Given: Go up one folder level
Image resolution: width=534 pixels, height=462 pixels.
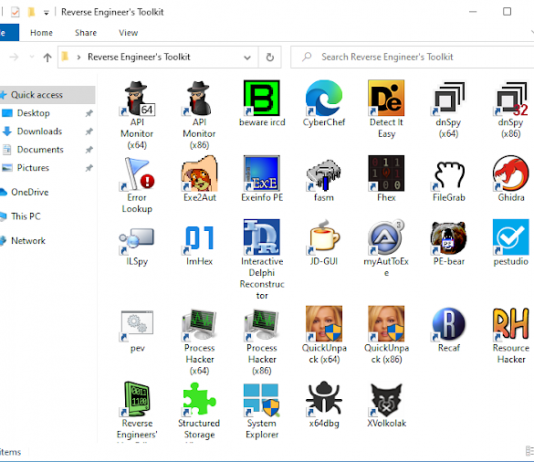Looking at the screenshot, I should (x=47, y=57).
